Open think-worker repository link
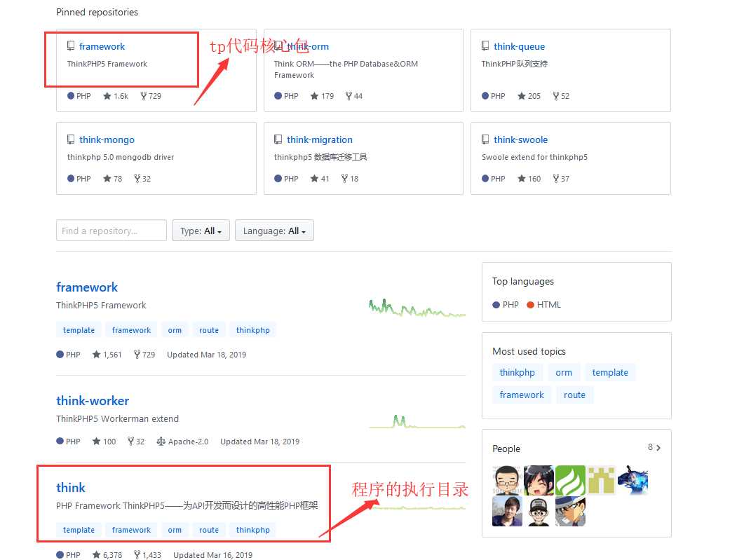 point(93,401)
